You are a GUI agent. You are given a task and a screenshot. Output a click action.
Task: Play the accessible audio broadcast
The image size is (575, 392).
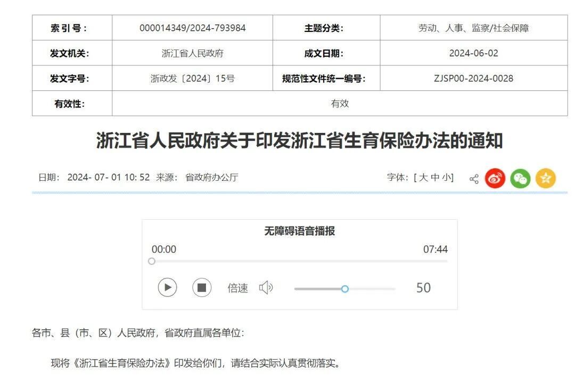tap(167, 287)
